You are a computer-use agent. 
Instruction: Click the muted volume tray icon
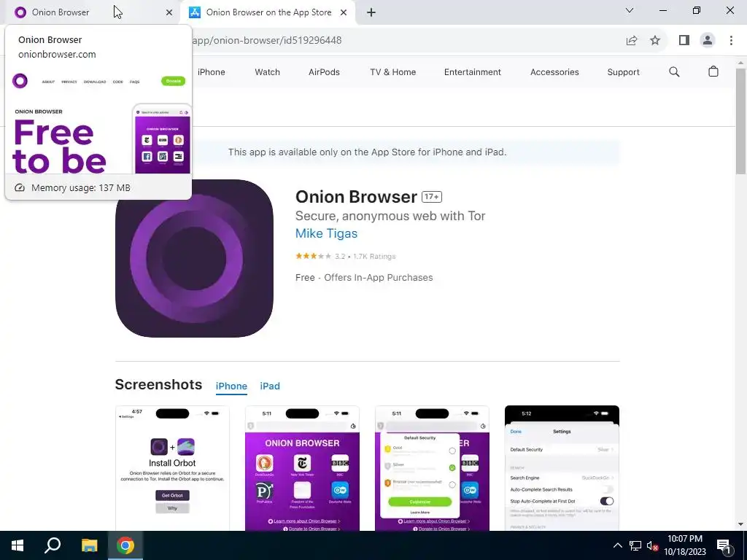[653, 545]
